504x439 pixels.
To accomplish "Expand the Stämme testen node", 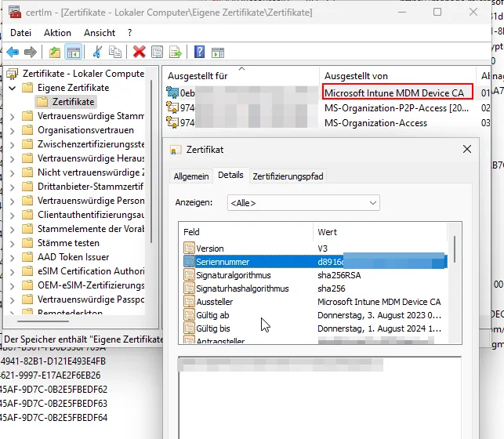I will pyautogui.click(x=13, y=243).
